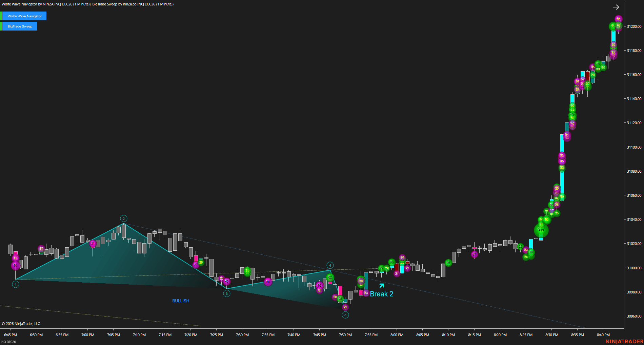Click the 8:40 PM time axis label
Image resolution: width=644 pixels, height=345 pixels.
pyautogui.click(x=603, y=335)
